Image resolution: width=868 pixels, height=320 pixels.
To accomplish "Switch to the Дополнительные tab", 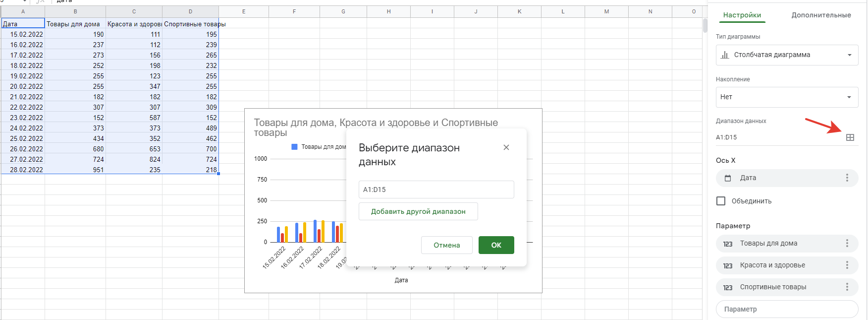I will 820,15.
